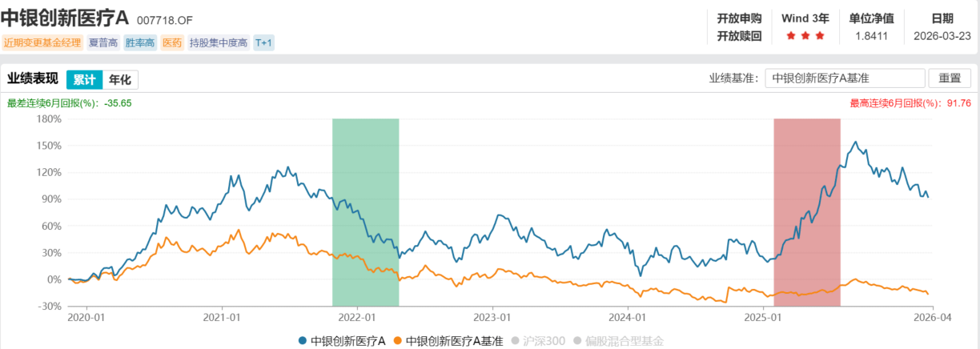Click the Wind 3-year red star rating
This screenshot has width=980, height=349.
(804, 36)
